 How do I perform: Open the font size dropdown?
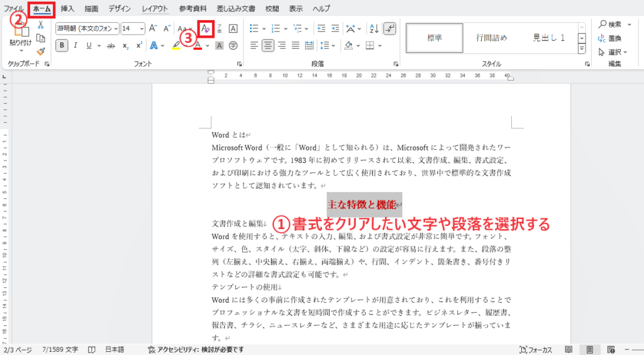click(142, 28)
